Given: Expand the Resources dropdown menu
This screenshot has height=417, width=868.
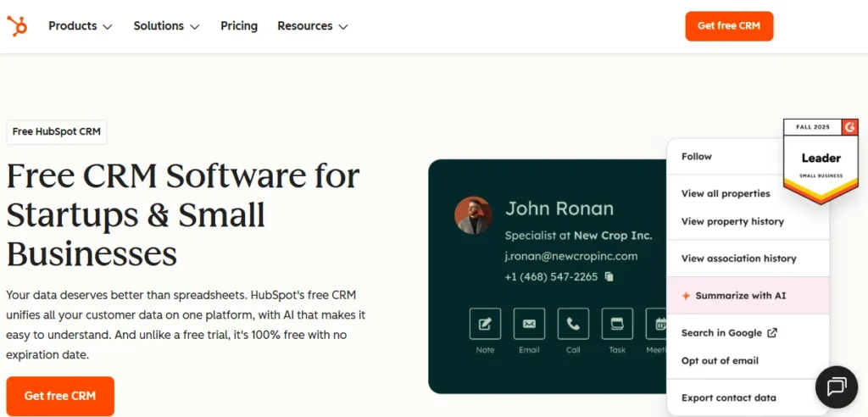Looking at the screenshot, I should (x=312, y=26).
